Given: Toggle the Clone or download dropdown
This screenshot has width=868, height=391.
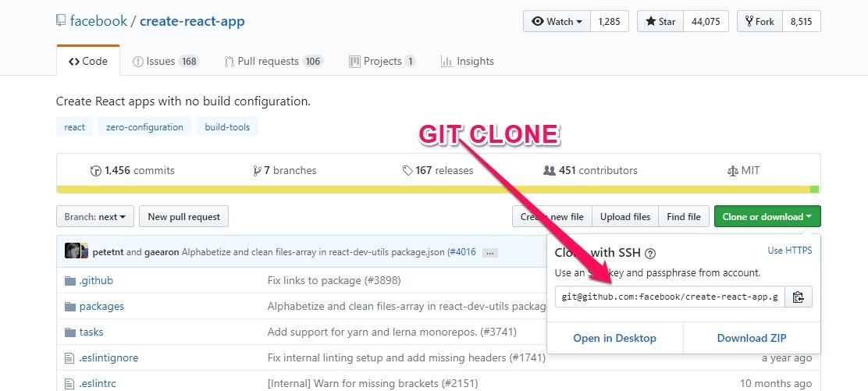Looking at the screenshot, I should click(x=767, y=217).
